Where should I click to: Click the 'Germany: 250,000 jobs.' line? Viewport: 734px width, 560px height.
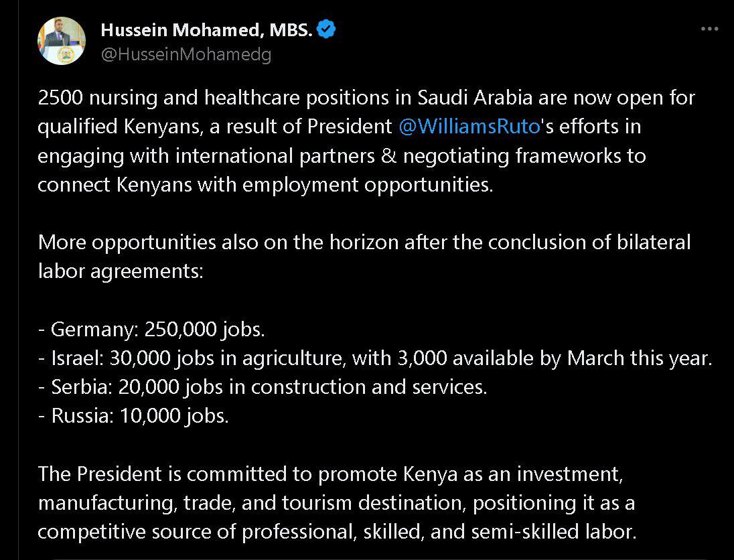(151, 330)
